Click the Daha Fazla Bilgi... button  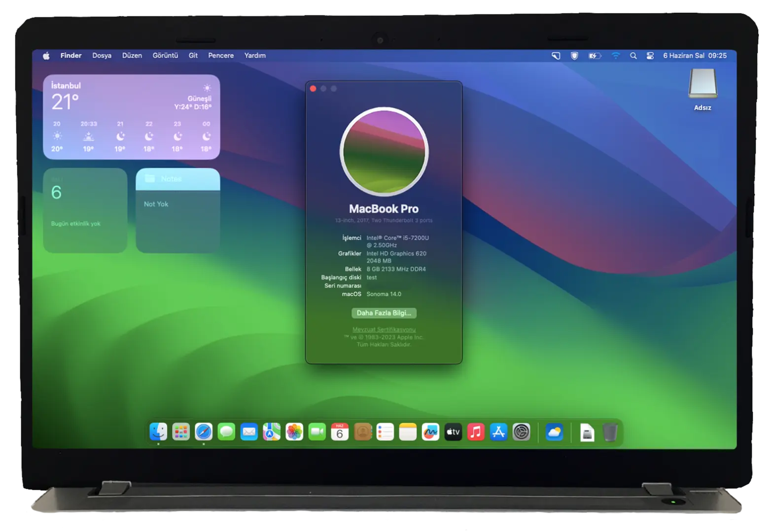pos(384,313)
